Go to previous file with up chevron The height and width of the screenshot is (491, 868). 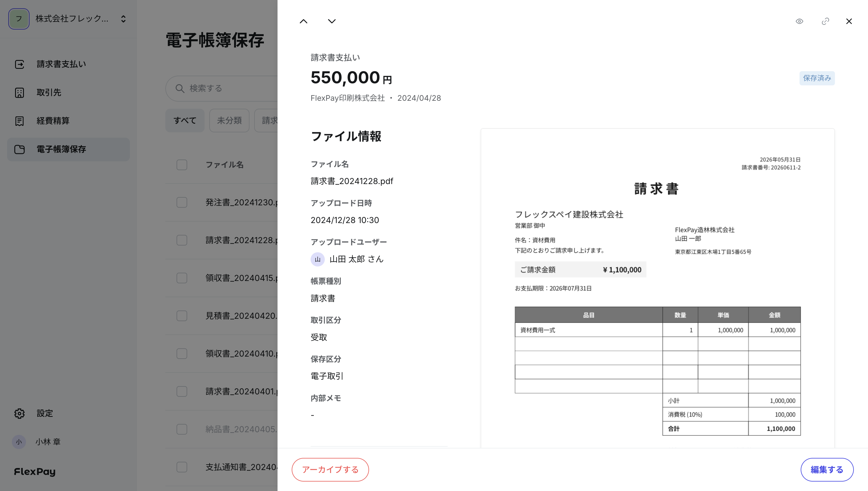point(303,21)
